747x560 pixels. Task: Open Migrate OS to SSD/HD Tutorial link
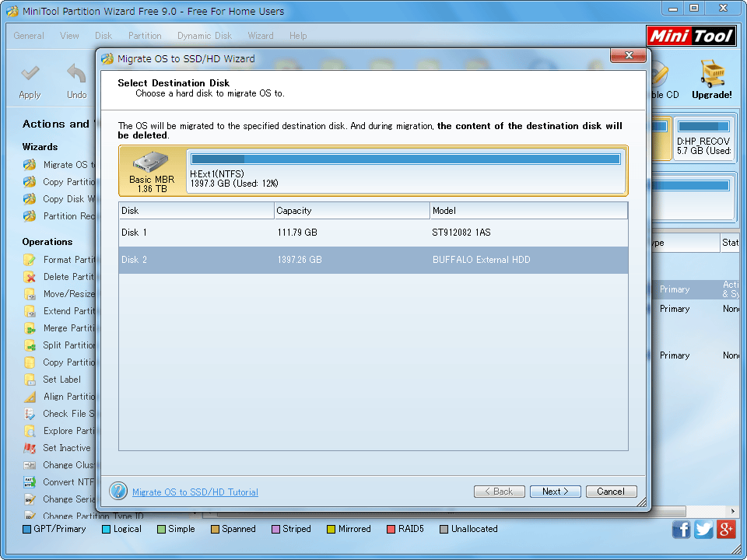click(x=195, y=492)
